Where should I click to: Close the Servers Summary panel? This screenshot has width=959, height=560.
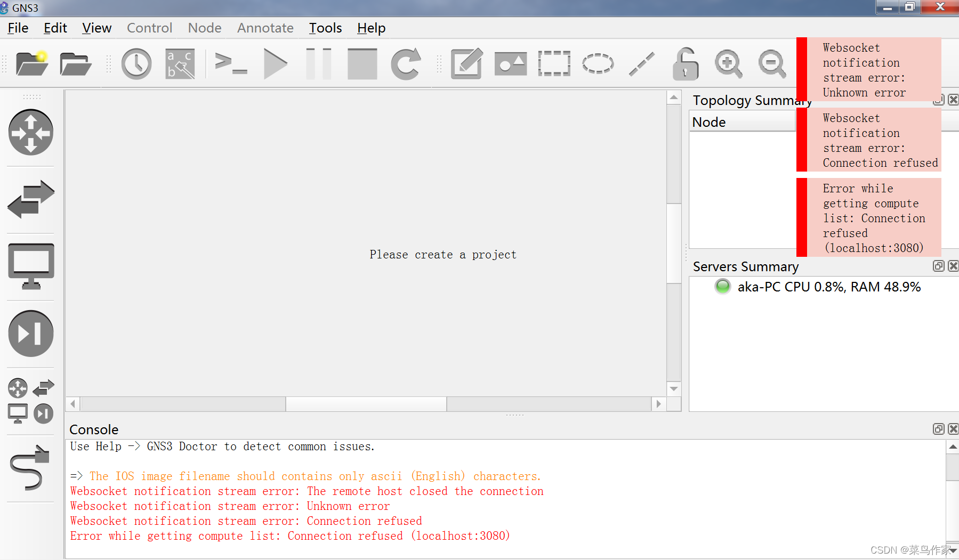[953, 266]
